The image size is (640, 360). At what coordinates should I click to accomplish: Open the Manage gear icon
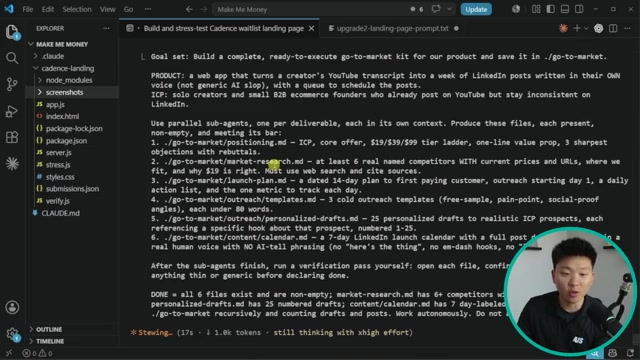pyautogui.click(x=12, y=333)
